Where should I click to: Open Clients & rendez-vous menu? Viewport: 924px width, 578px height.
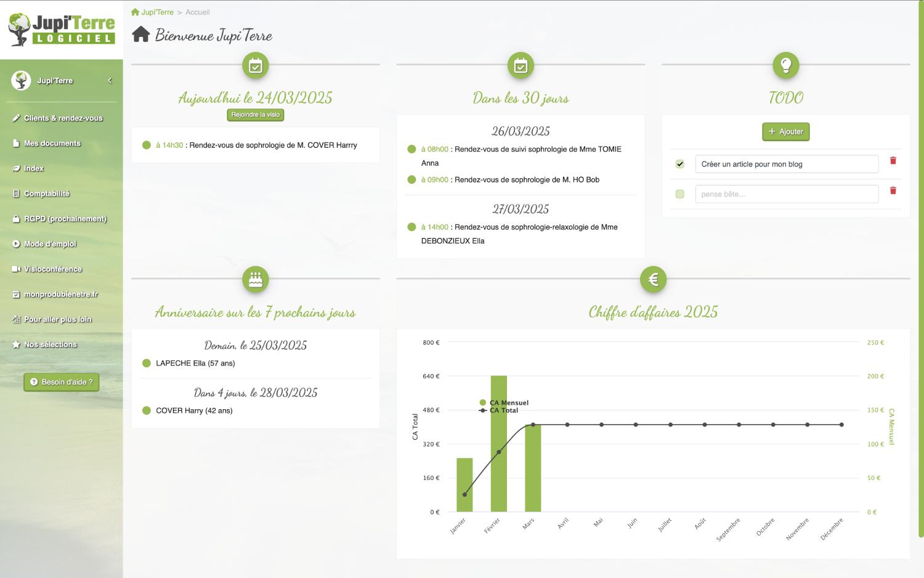tap(63, 118)
